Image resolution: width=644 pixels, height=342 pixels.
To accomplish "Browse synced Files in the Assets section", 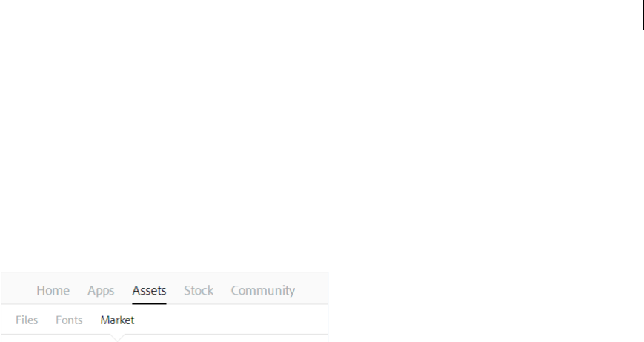I will (x=27, y=320).
